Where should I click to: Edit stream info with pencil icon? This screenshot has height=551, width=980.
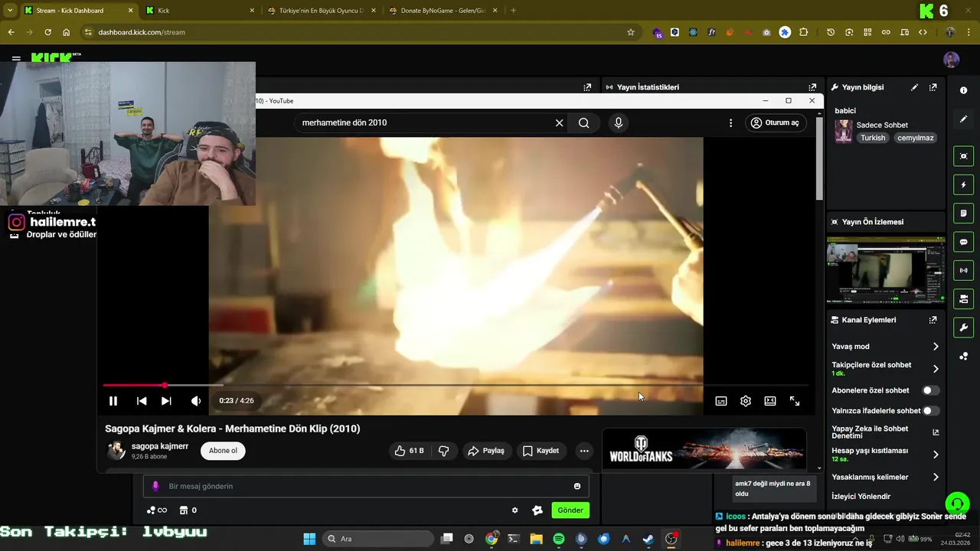coord(914,87)
